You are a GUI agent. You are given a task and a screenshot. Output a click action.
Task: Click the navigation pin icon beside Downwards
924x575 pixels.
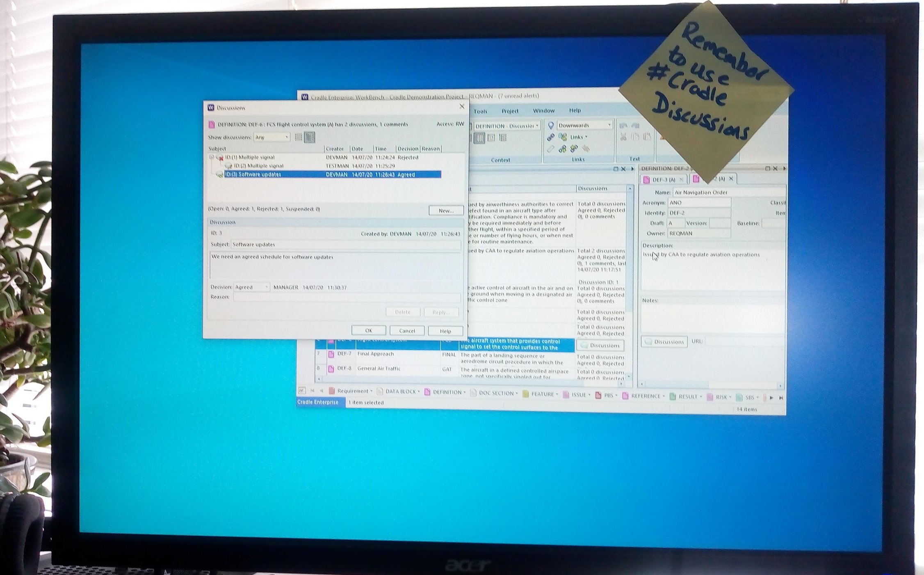pyautogui.click(x=551, y=125)
